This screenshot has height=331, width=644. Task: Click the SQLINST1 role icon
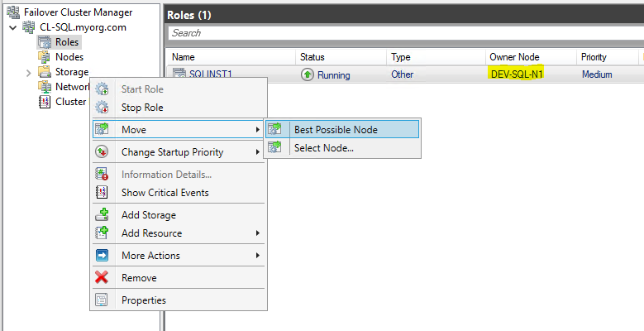pyautogui.click(x=179, y=74)
